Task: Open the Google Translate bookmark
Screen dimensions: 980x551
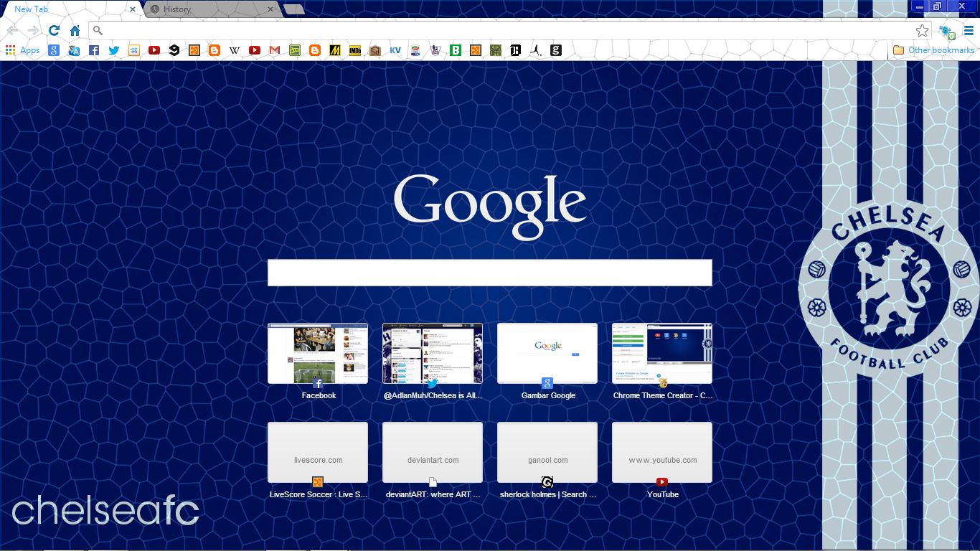Action: tap(74, 50)
